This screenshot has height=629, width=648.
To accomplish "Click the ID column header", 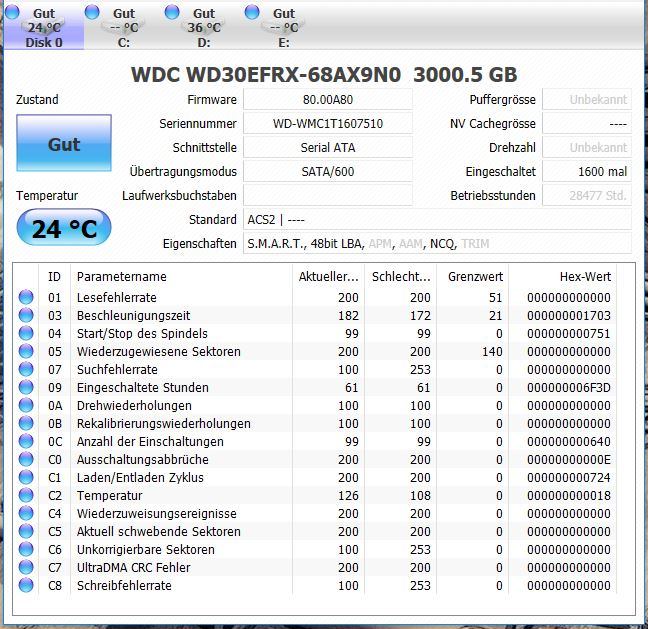I will click(x=54, y=276).
